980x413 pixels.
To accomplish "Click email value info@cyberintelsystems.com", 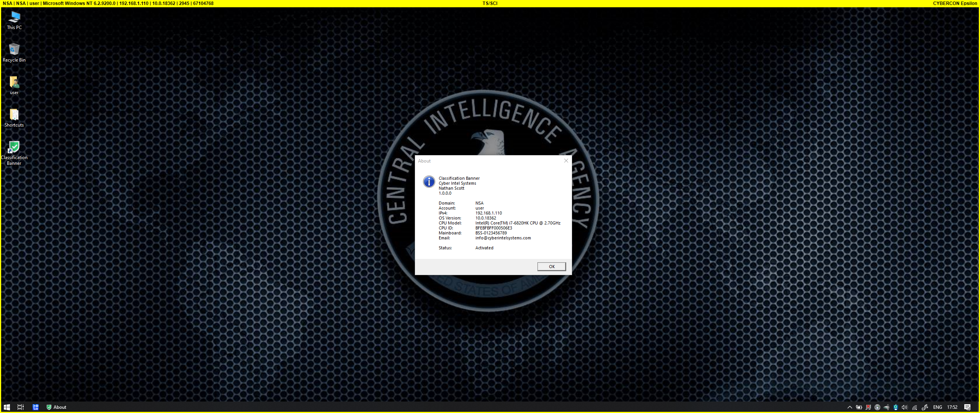I will pos(503,238).
